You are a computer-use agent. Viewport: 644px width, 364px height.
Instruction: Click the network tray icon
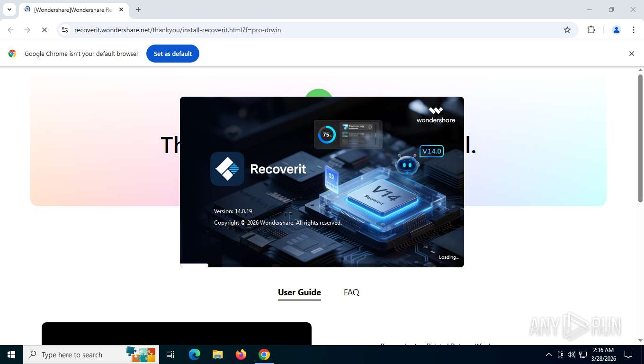(x=583, y=355)
